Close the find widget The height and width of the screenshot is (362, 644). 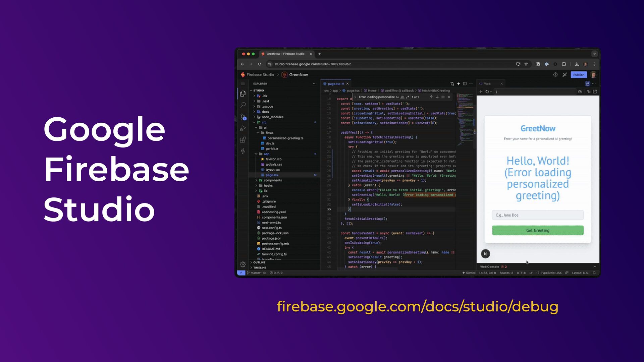pos(449,97)
